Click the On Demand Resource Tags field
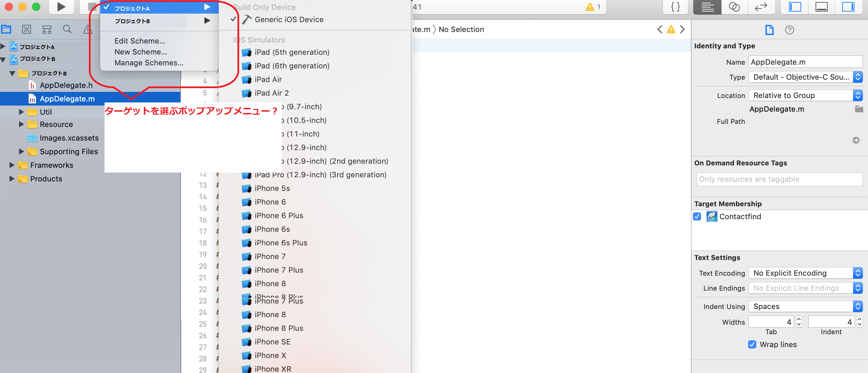 (x=779, y=179)
